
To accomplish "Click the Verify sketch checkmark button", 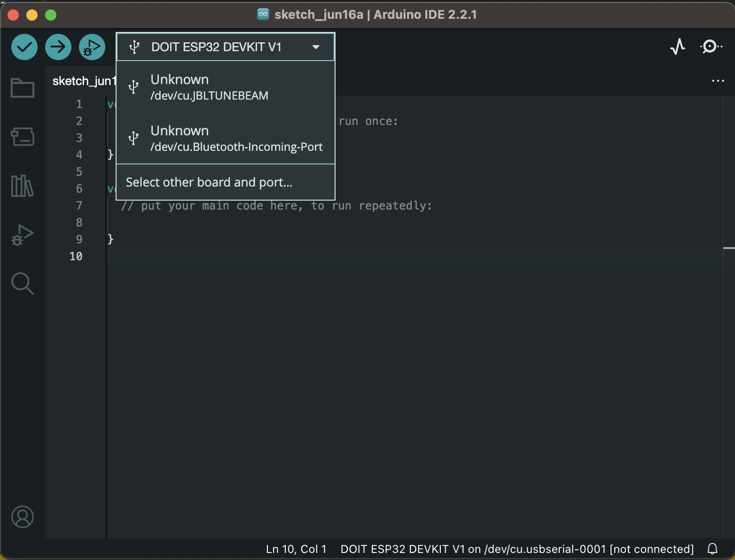I will pos(24,47).
